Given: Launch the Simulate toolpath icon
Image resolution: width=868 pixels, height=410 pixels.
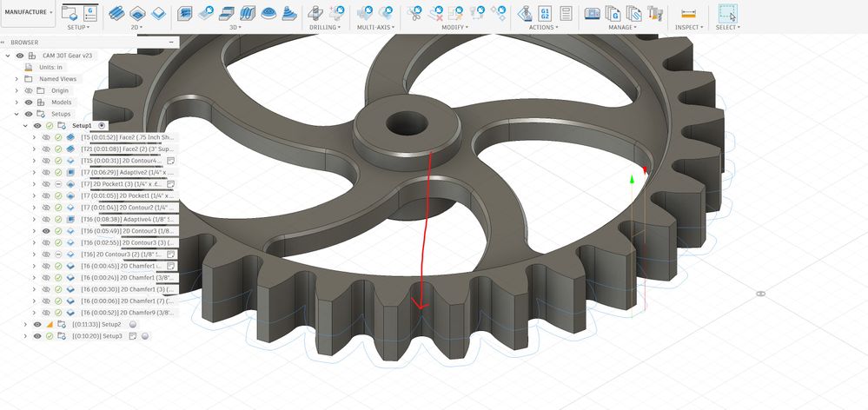Looking at the screenshot, I should [524, 13].
